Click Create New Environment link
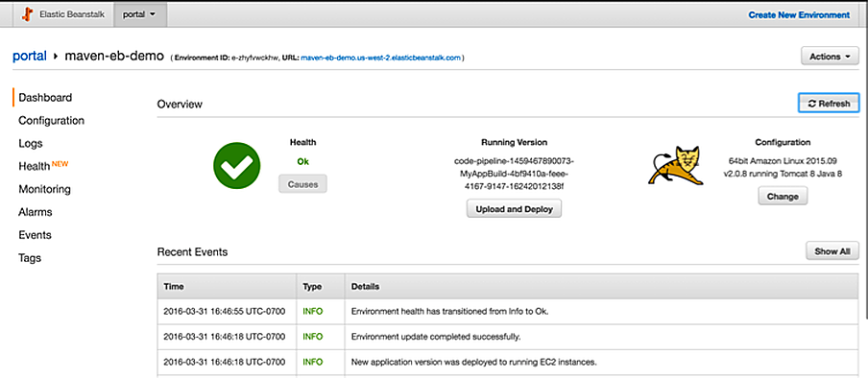Screen dimensions: 868x378 (799, 15)
